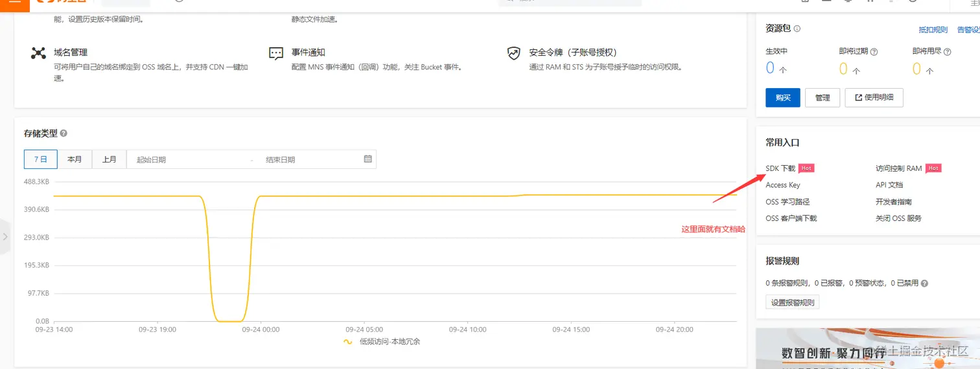Open the SDK 下载 link
980x369 pixels.
click(x=780, y=168)
